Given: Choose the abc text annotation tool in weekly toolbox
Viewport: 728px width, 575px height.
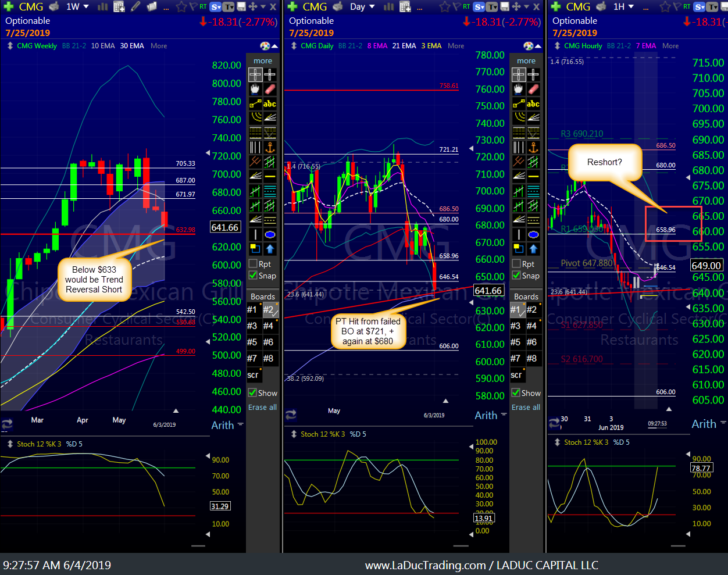Looking at the screenshot, I should click(x=270, y=103).
